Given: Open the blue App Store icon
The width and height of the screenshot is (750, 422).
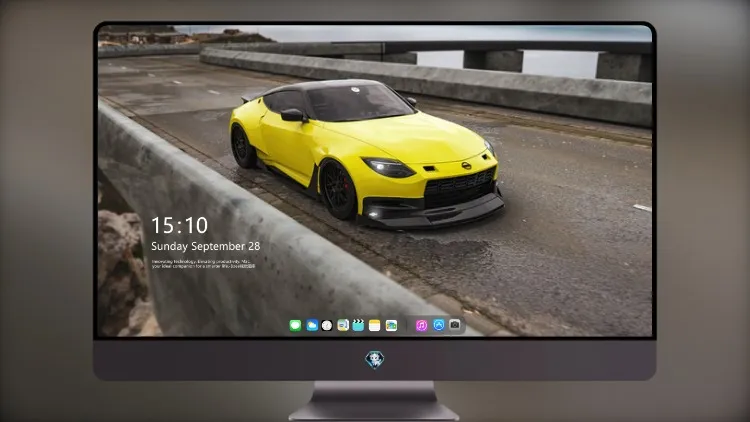Looking at the screenshot, I should tap(439, 325).
